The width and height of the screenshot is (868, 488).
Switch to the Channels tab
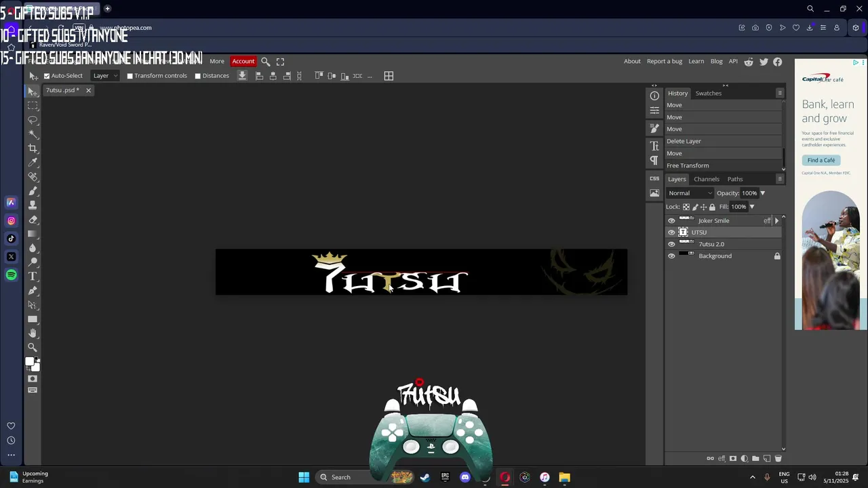[x=707, y=179]
